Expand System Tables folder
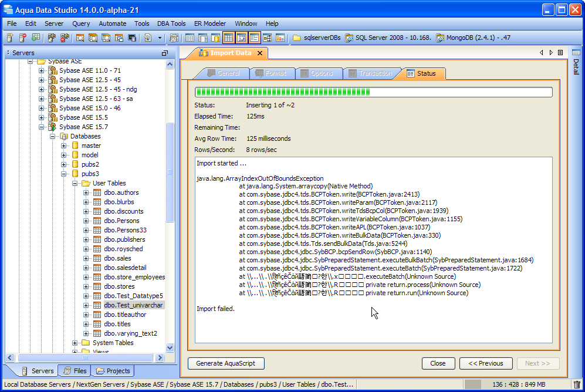The image size is (585, 392). point(75,343)
